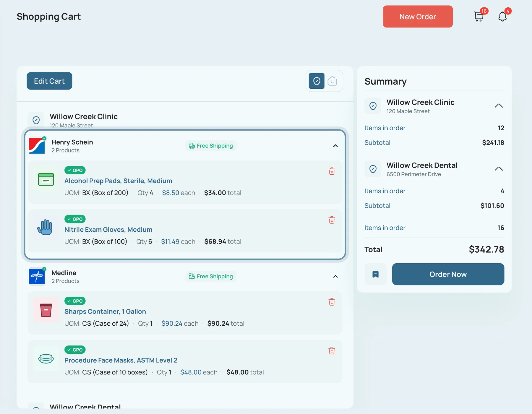Click Medline Free Shipping badge
The height and width of the screenshot is (414, 532).
pyautogui.click(x=211, y=276)
